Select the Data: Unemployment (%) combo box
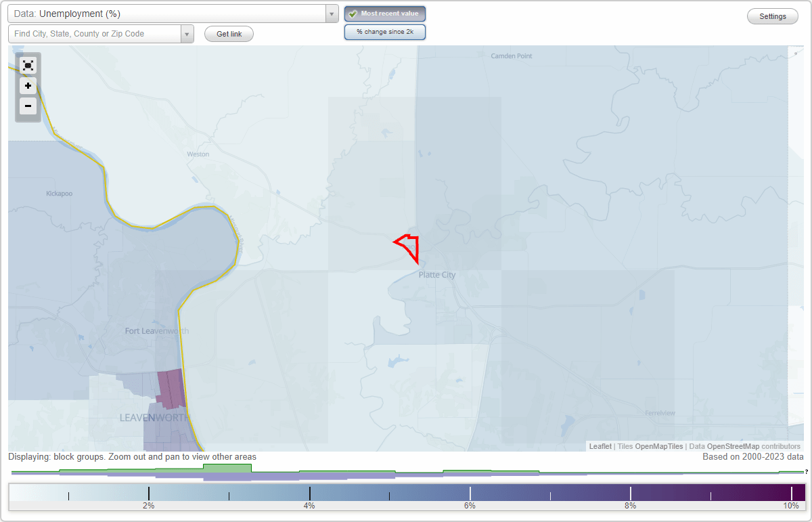Screen dimensions: 812x522 [173, 14]
